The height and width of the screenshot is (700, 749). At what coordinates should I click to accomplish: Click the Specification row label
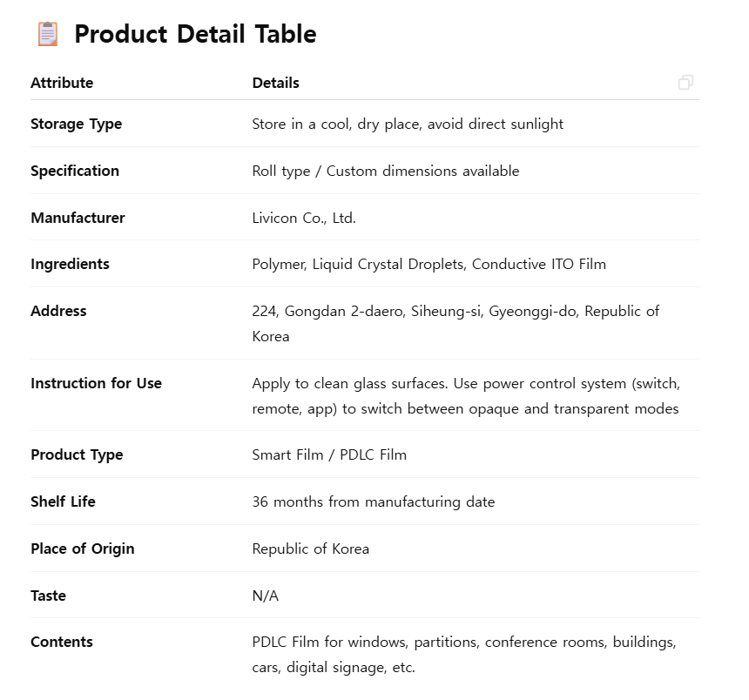[75, 171]
